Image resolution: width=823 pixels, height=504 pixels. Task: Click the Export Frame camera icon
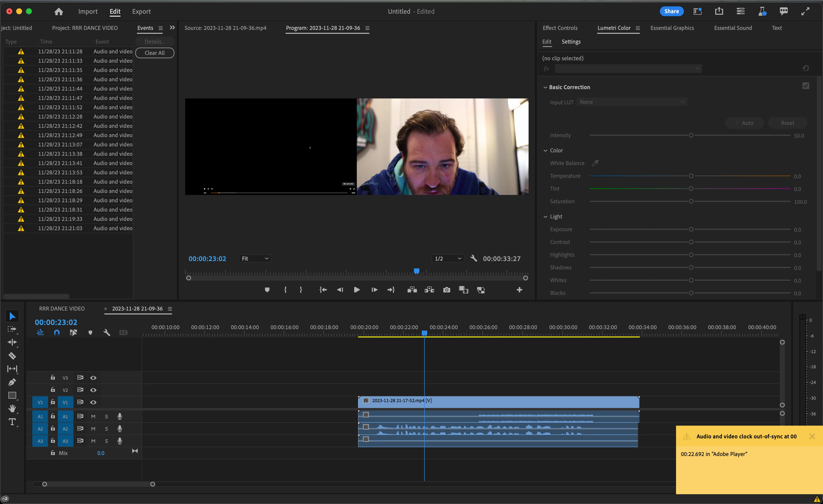447,290
